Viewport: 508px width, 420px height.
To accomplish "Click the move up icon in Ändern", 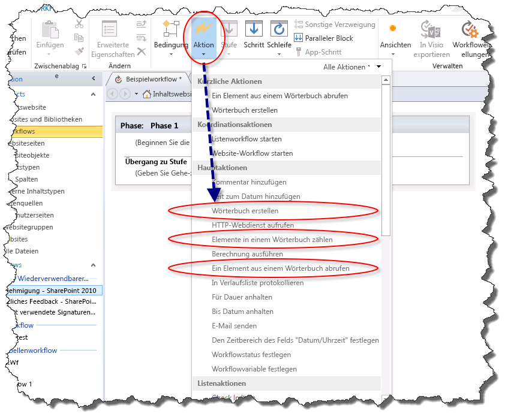I will tap(142, 24).
